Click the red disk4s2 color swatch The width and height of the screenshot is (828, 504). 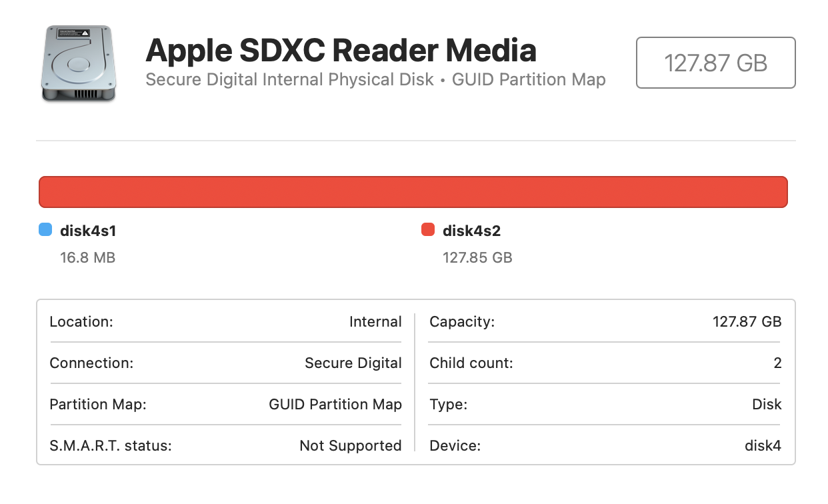[x=428, y=231]
